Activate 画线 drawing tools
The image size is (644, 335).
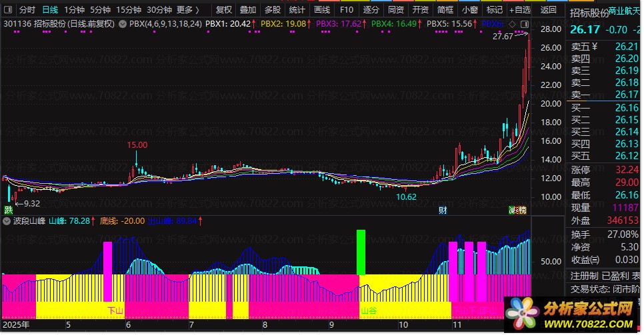coord(321,9)
